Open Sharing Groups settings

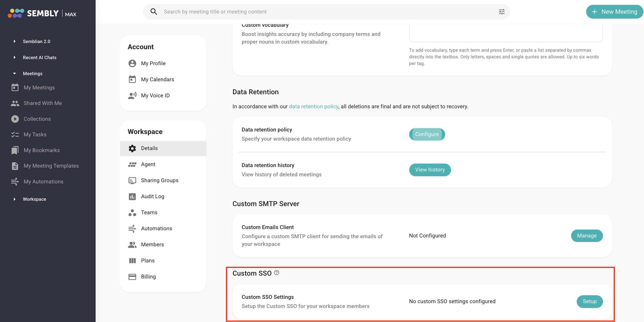[x=163, y=180]
